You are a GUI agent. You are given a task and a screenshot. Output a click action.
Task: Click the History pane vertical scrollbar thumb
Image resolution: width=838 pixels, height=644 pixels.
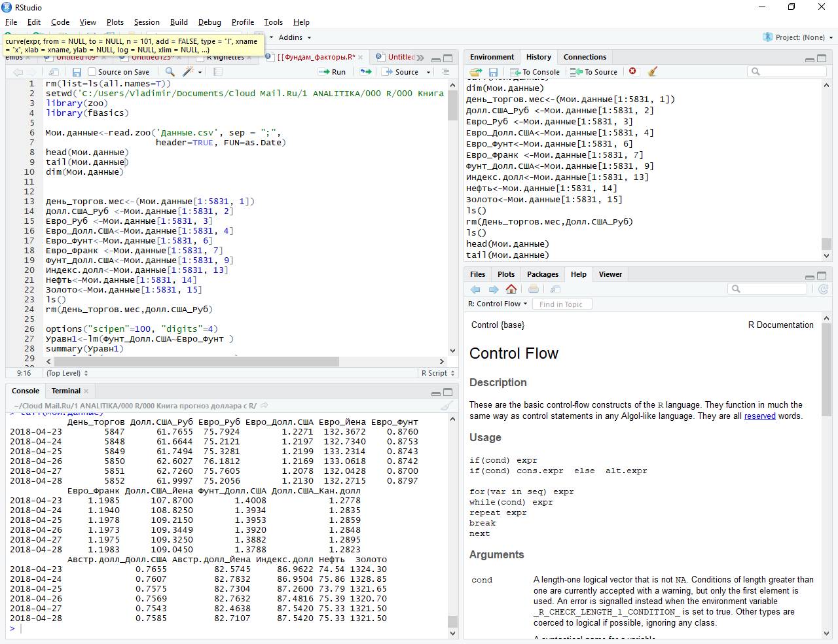tap(826, 243)
